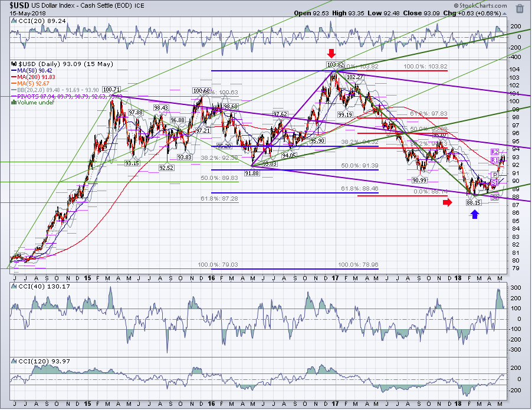Click the small triangle after Chg value
Viewport: 532px width, 410px height.
click(504, 14)
